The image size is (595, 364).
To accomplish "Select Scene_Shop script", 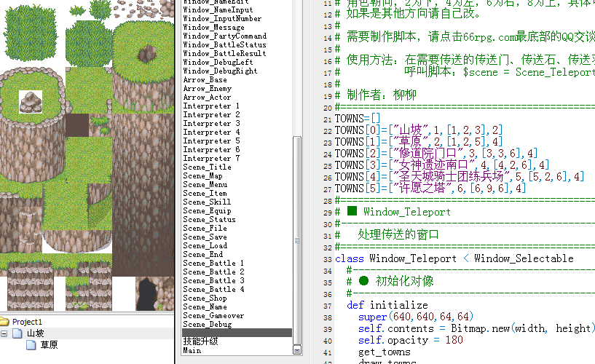I will pyautogui.click(x=205, y=298).
